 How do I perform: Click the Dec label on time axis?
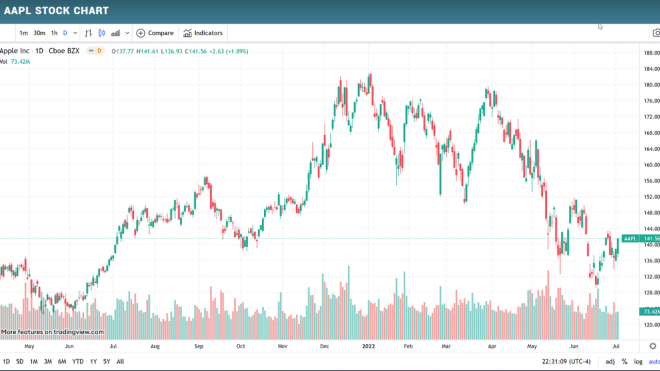coord(324,346)
